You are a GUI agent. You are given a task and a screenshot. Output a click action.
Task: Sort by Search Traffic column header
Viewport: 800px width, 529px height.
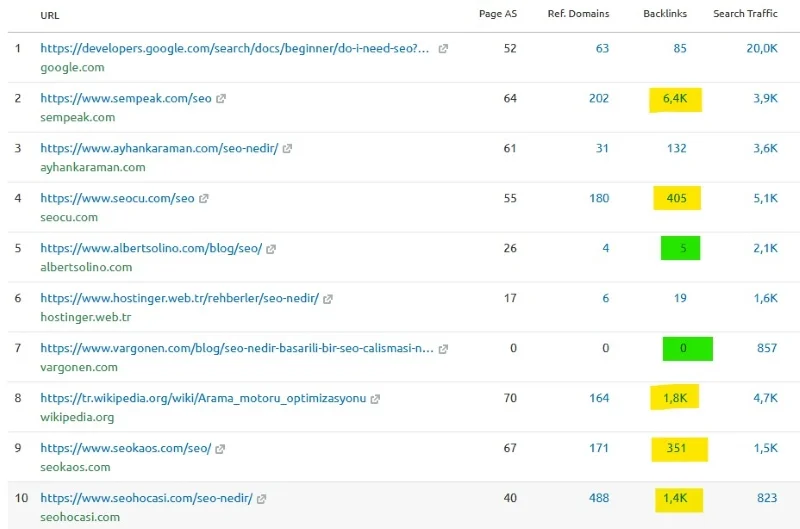743,14
